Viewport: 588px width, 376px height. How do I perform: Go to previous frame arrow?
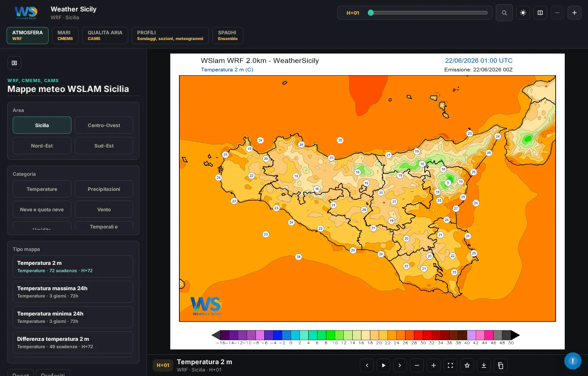click(x=367, y=365)
